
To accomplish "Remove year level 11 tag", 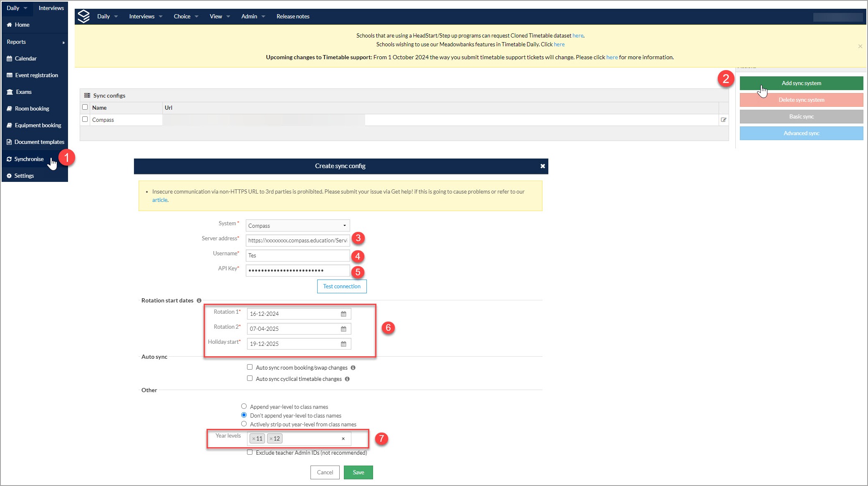I will coord(254,439).
